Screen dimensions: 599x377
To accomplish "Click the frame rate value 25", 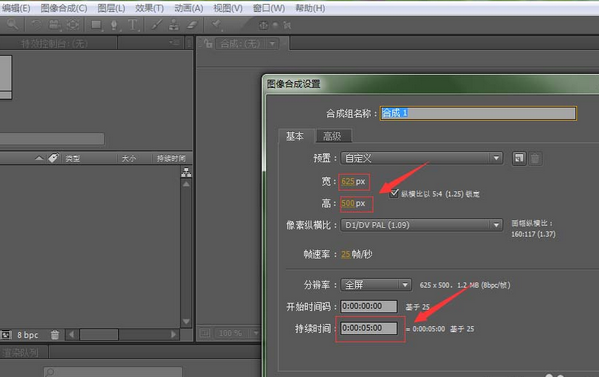I will [345, 254].
